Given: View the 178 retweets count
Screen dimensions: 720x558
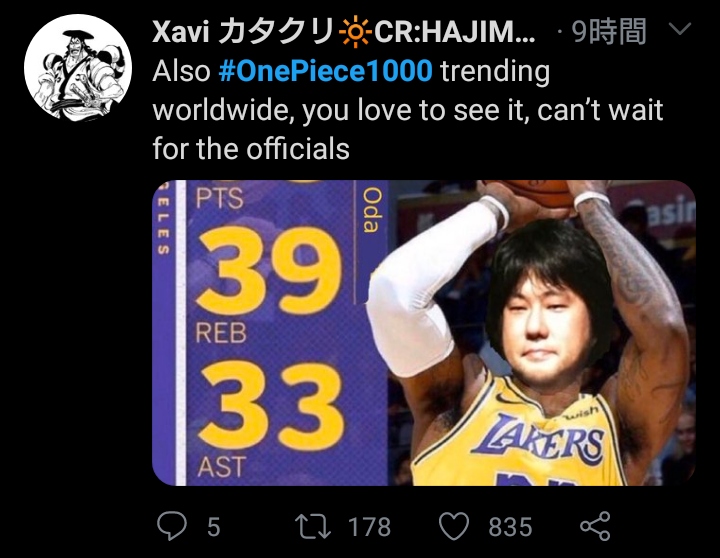Looking at the screenshot, I should (x=370, y=527).
